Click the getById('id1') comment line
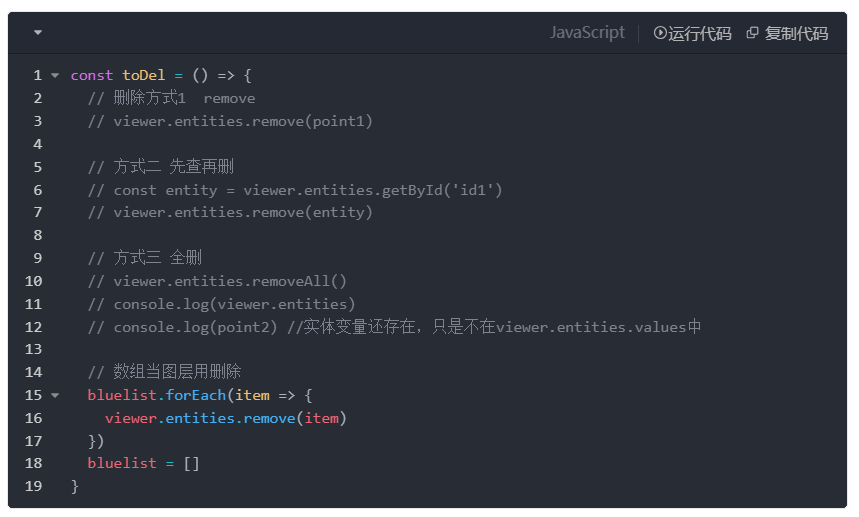This screenshot has width=859, height=517. (x=295, y=190)
